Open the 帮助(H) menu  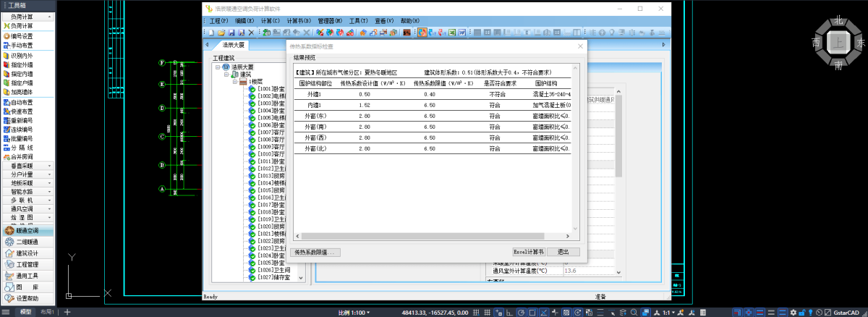point(410,21)
